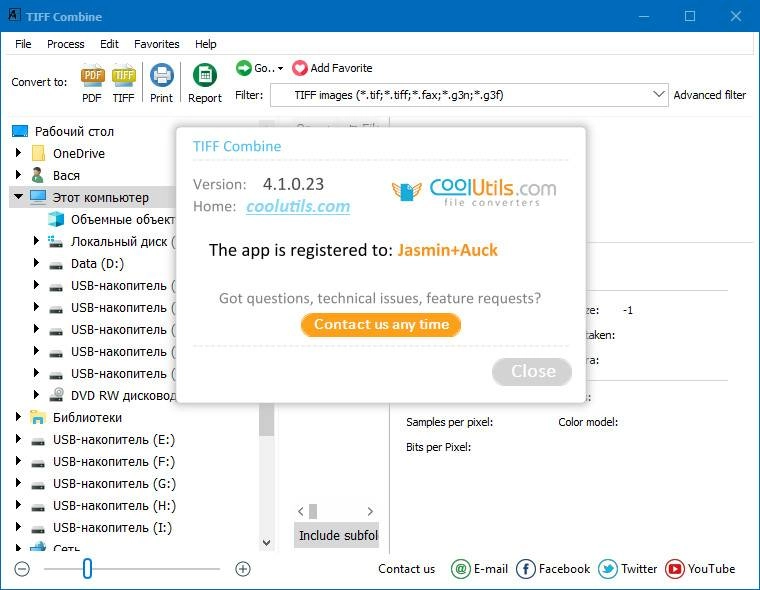Click the folder tree vertical scrollbar thumb

266,419
